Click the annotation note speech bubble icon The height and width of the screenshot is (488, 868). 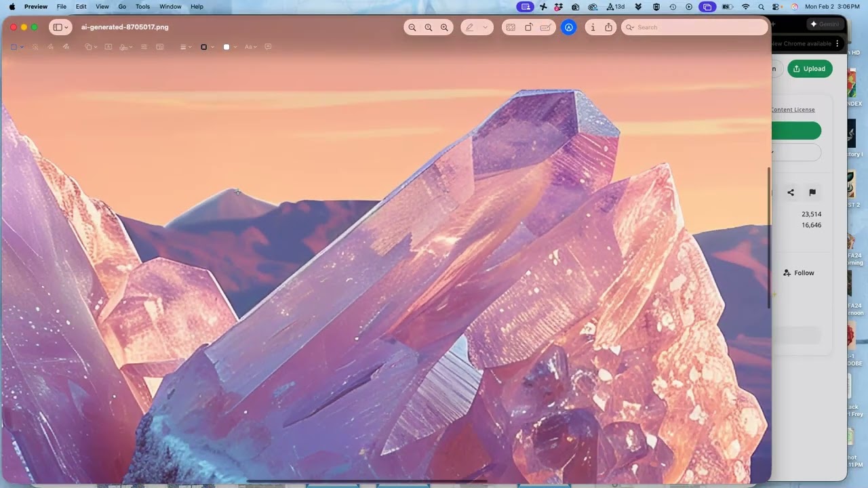coord(268,47)
